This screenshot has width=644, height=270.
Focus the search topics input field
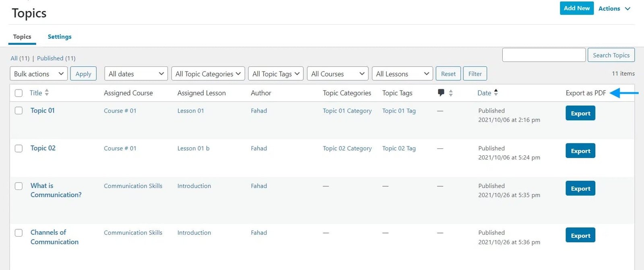click(544, 55)
